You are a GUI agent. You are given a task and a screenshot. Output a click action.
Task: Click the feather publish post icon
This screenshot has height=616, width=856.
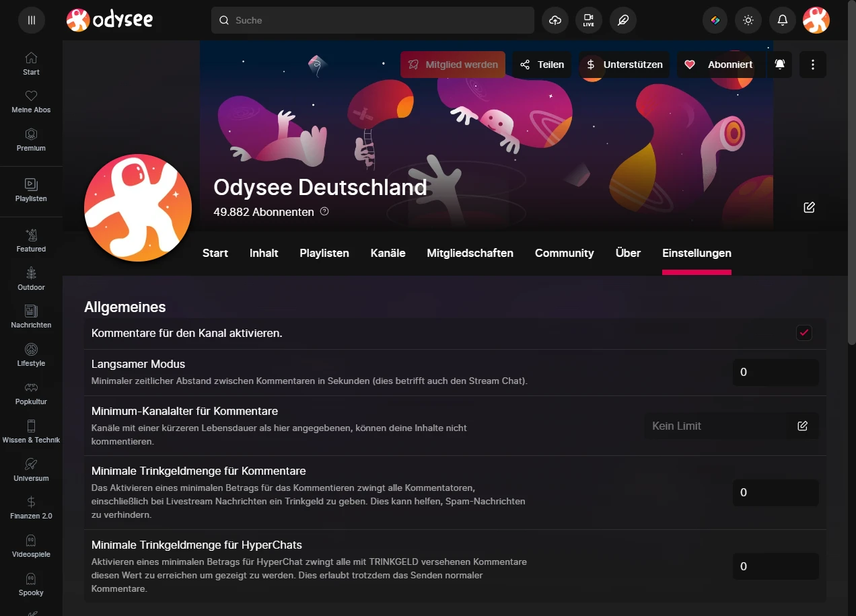click(623, 20)
